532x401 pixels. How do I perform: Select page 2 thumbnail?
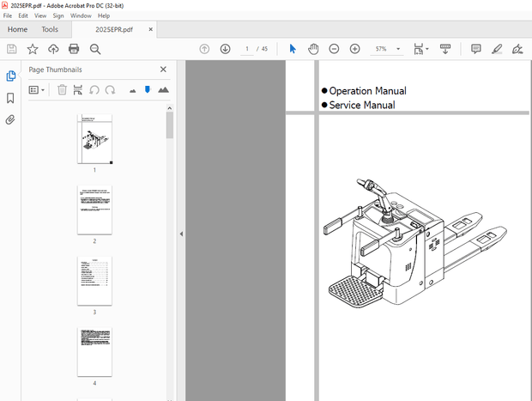tap(94, 210)
